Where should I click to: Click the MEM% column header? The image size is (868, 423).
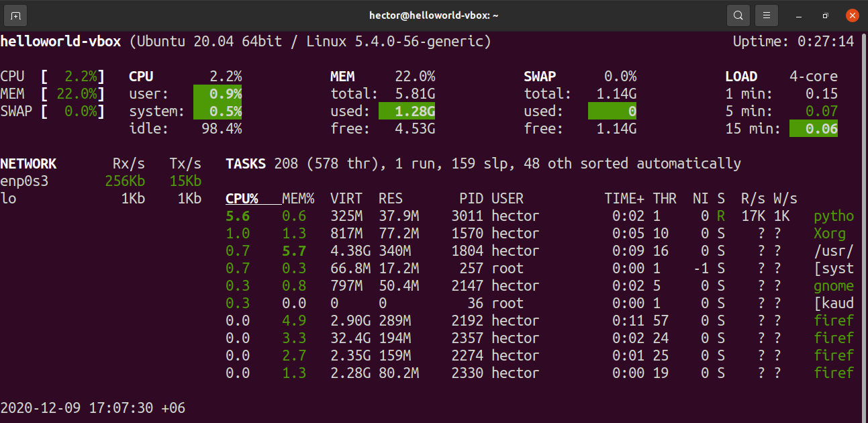(x=298, y=199)
